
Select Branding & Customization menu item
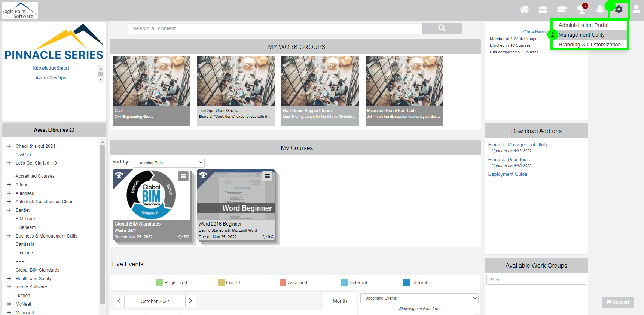tap(589, 45)
